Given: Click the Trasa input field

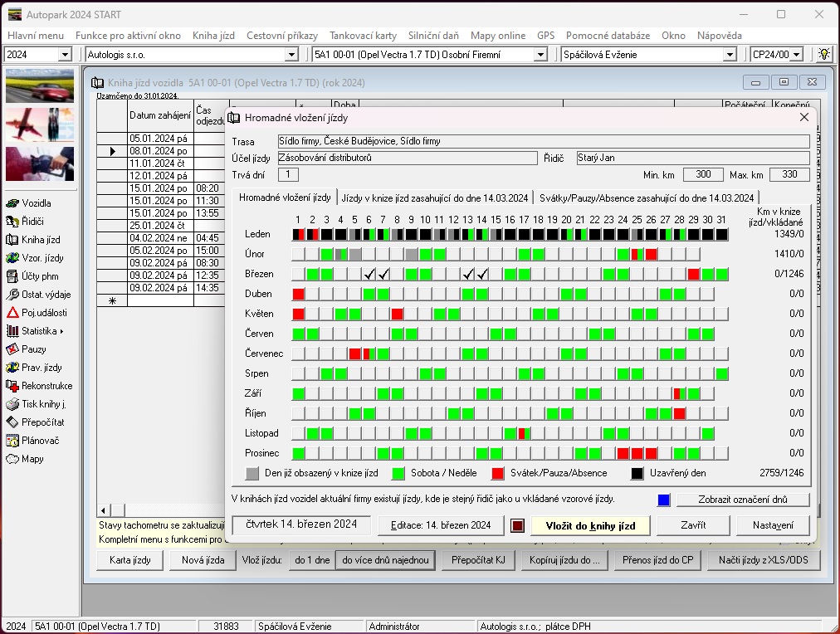Looking at the screenshot, I should (x=543, y=141).
